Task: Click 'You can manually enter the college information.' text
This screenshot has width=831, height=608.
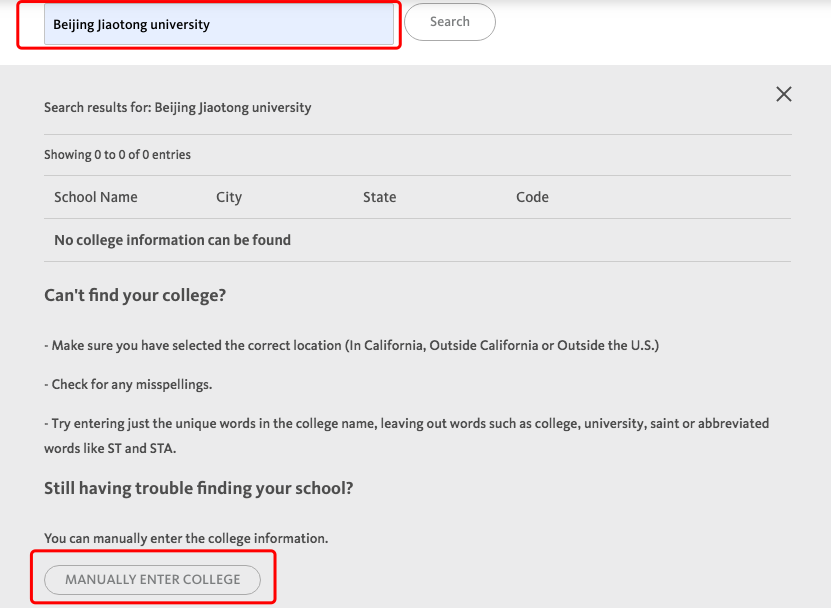Action: coord(186,539)
